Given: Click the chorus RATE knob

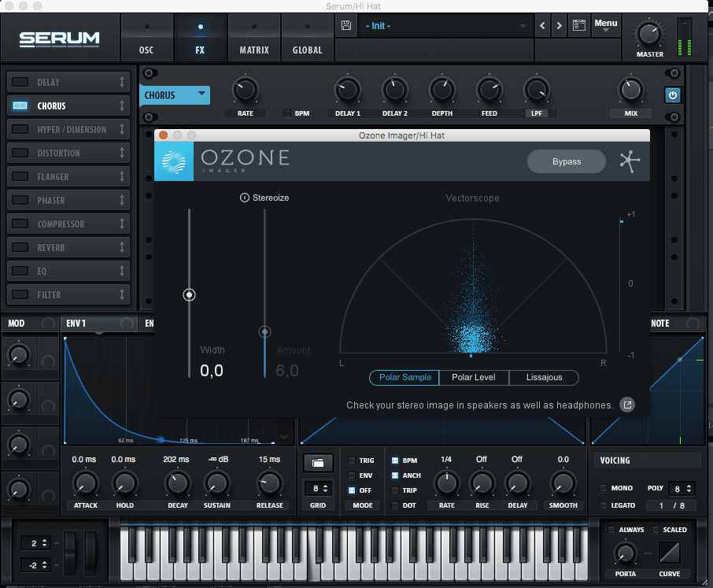Looking at the screenshot, I should click(x=246, y=90).
